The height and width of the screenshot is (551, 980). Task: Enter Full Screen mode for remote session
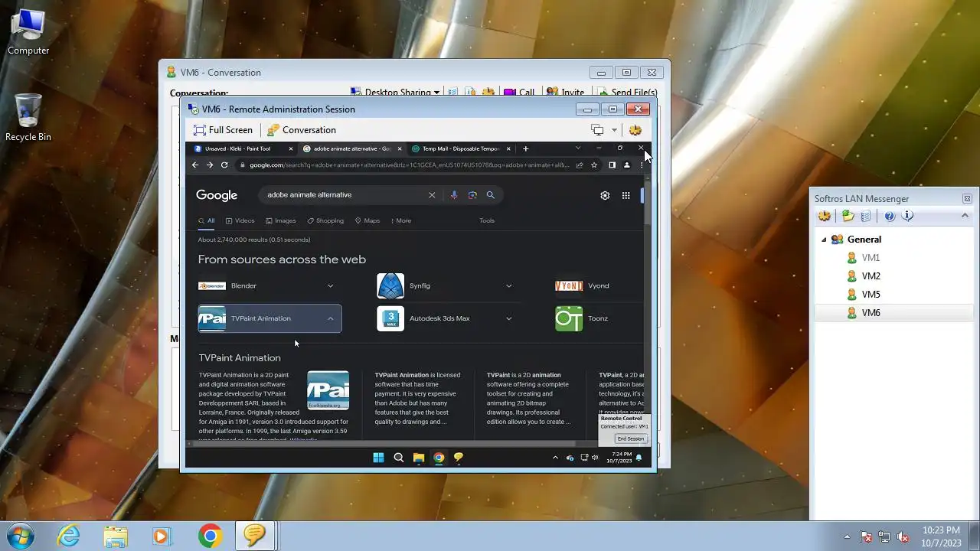click(x=222, y=130)
